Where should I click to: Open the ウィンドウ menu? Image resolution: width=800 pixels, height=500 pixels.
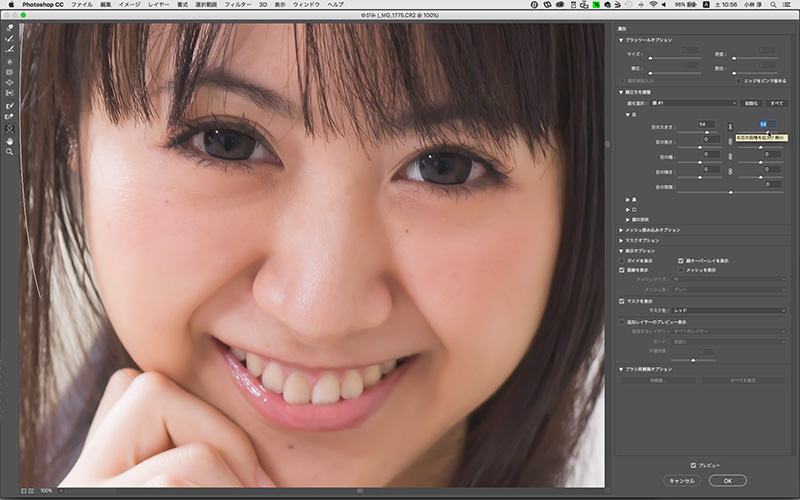pos(306,5)
